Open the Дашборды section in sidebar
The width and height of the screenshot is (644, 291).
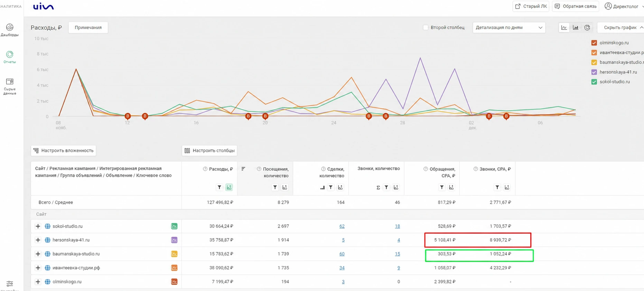(x=10, y=30)
